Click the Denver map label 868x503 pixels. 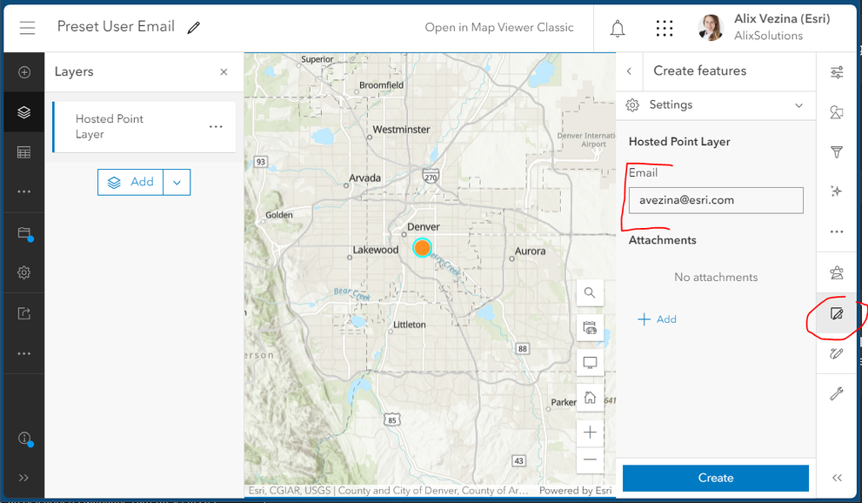[x=424, y=226]
